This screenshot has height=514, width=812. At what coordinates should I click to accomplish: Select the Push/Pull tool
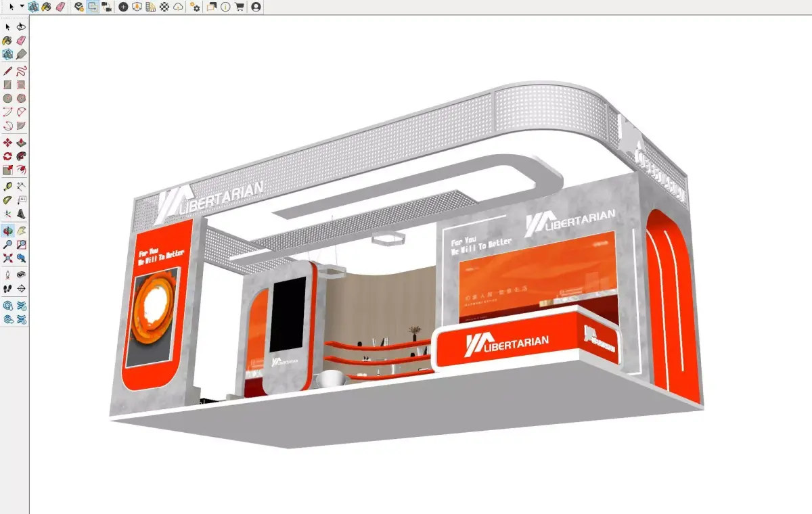[22, 143]
